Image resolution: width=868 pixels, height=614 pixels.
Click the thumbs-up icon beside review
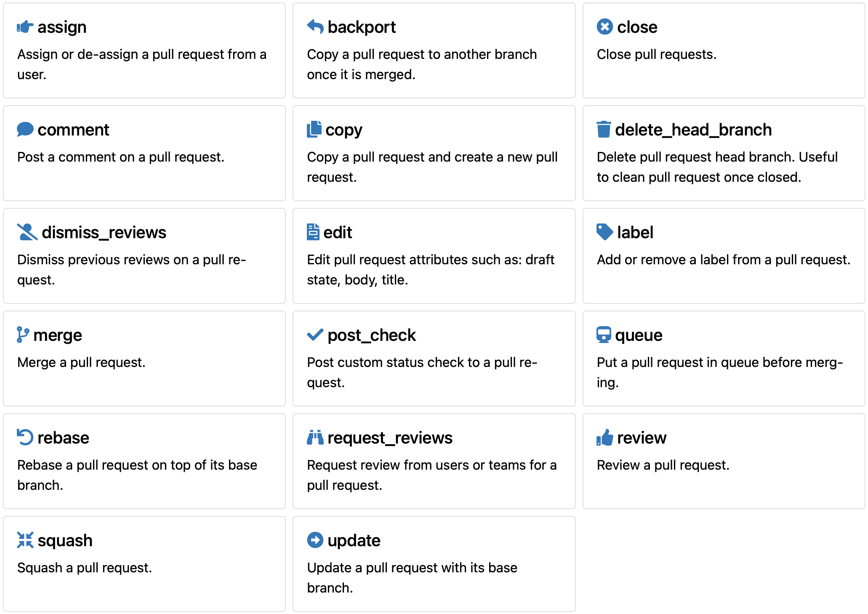coord(605,437)
